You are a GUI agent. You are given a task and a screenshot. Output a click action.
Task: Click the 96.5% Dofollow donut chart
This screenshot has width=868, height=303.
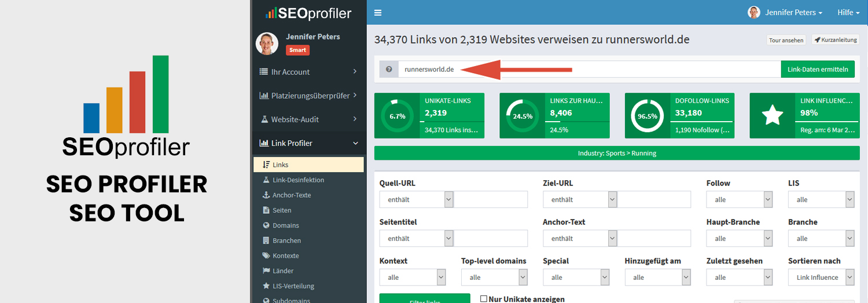(648, 116)
